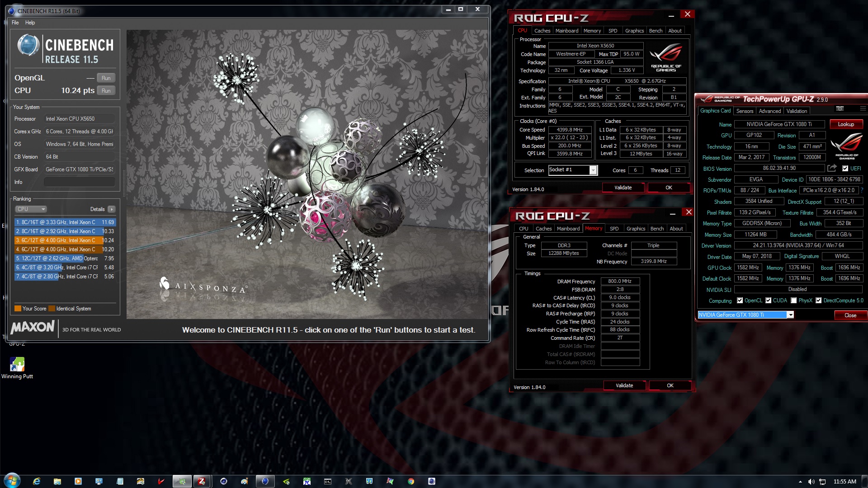
Task: Open the Graphics tab in upper CPU-Z
Action: [x=634, y=31]
